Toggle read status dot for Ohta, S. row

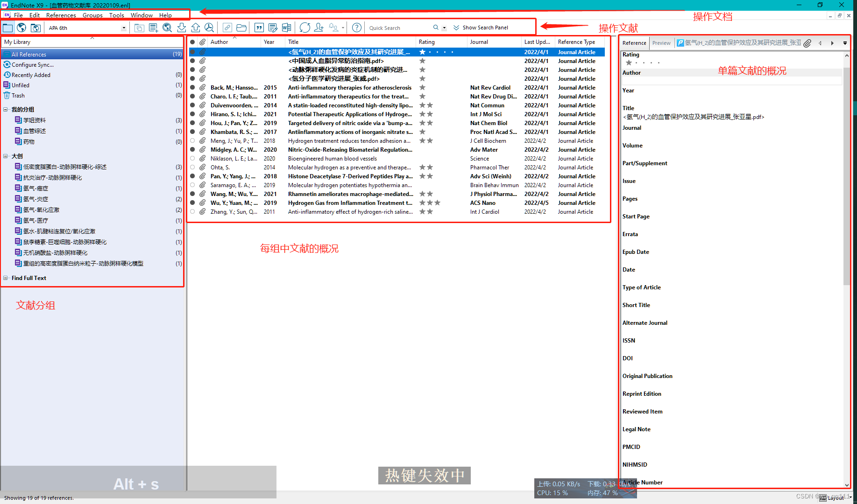click(192, 168)
